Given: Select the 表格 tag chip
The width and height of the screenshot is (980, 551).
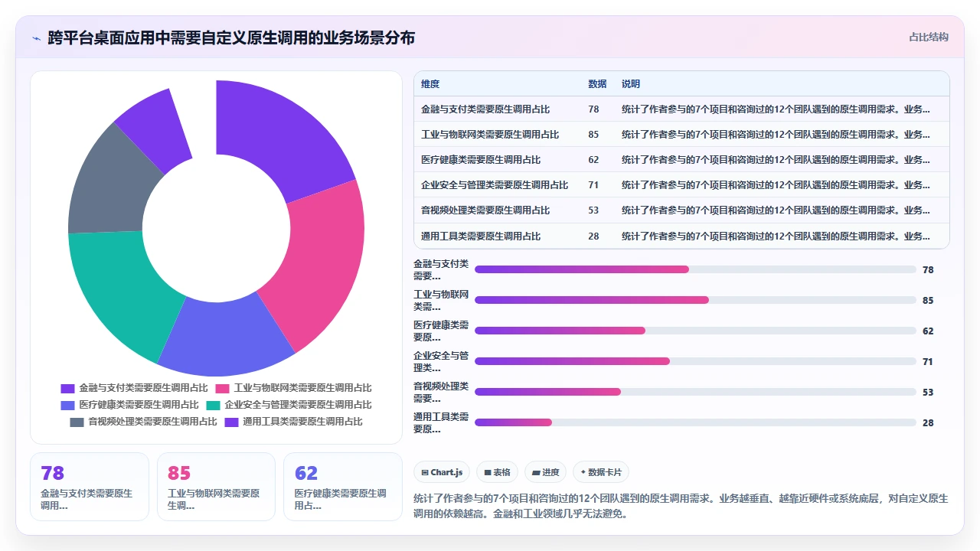Looking at the screenshot, I should tap(497, 472).
